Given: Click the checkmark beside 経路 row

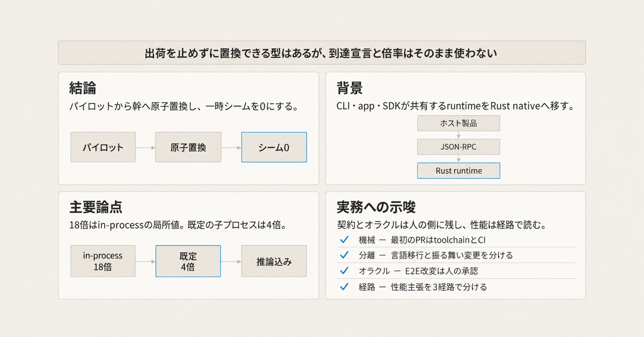Looking at the screenshot, I should pos(345,287).
